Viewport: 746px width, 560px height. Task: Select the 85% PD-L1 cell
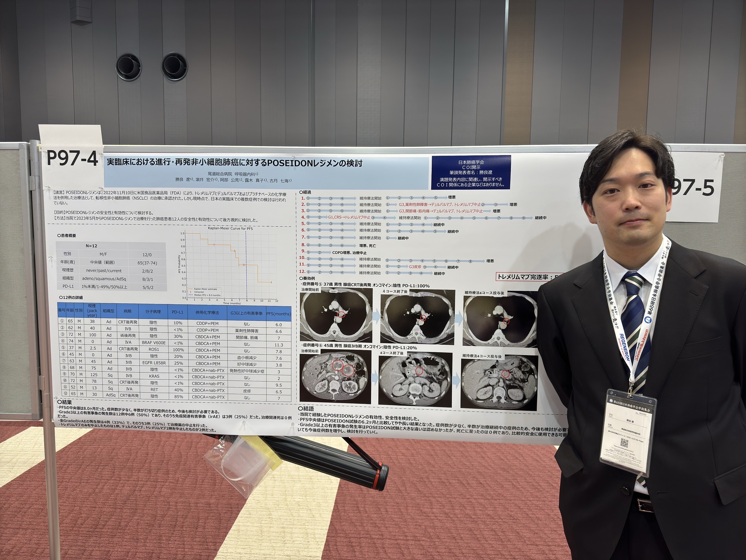tap(178, 397)
